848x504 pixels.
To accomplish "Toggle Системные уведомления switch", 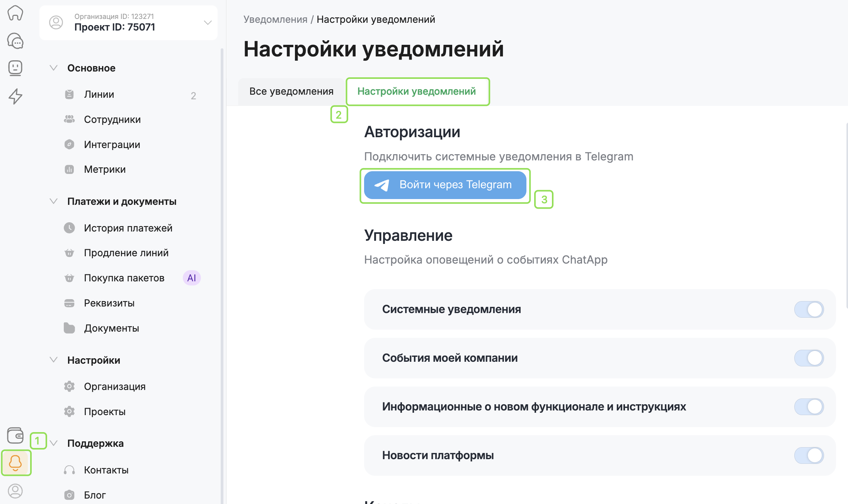I will (x=809, y=310).
